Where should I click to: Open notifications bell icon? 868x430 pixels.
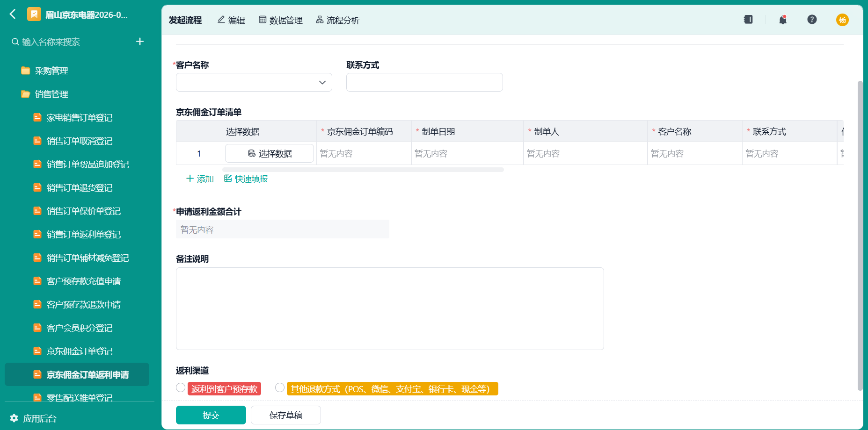pos(783,20)
